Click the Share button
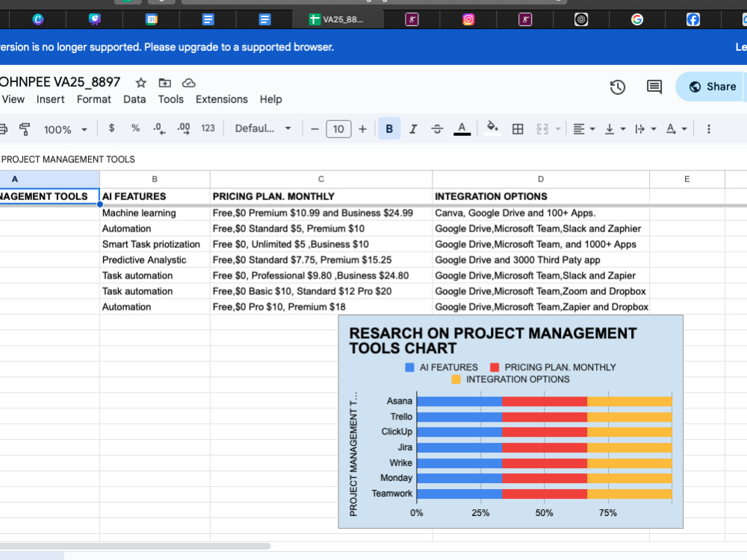 click(711, 87)
